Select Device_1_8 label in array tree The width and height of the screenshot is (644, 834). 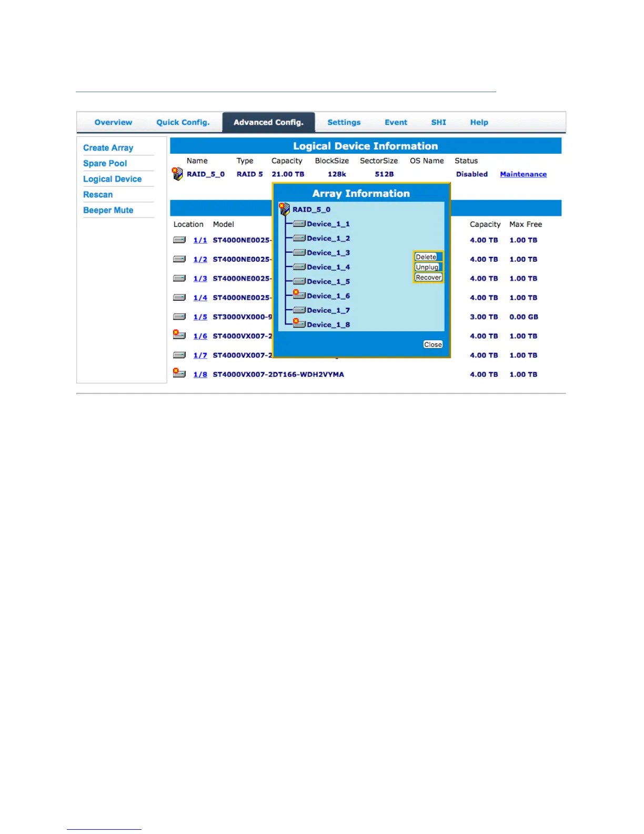click(328, 325)
